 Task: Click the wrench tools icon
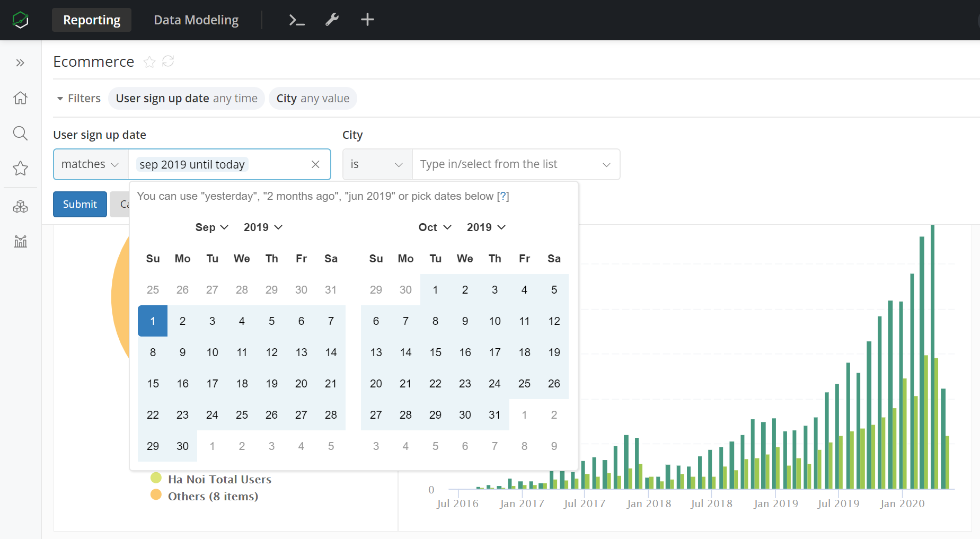332,20
